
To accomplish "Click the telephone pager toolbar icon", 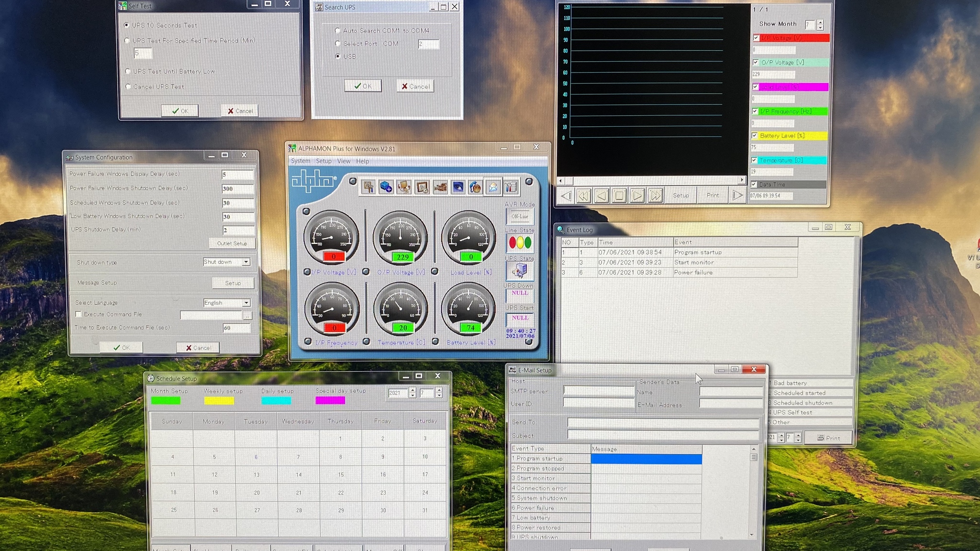I will point(475,187).
